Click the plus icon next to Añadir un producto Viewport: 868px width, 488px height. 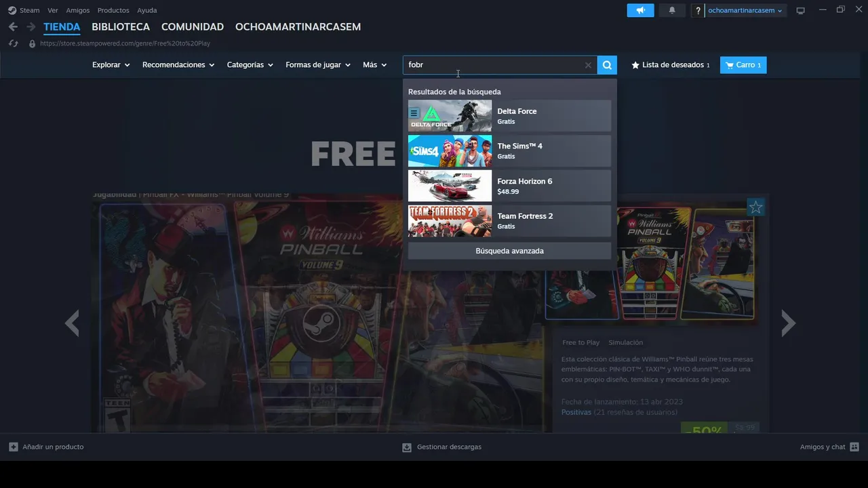coord(14,447)
